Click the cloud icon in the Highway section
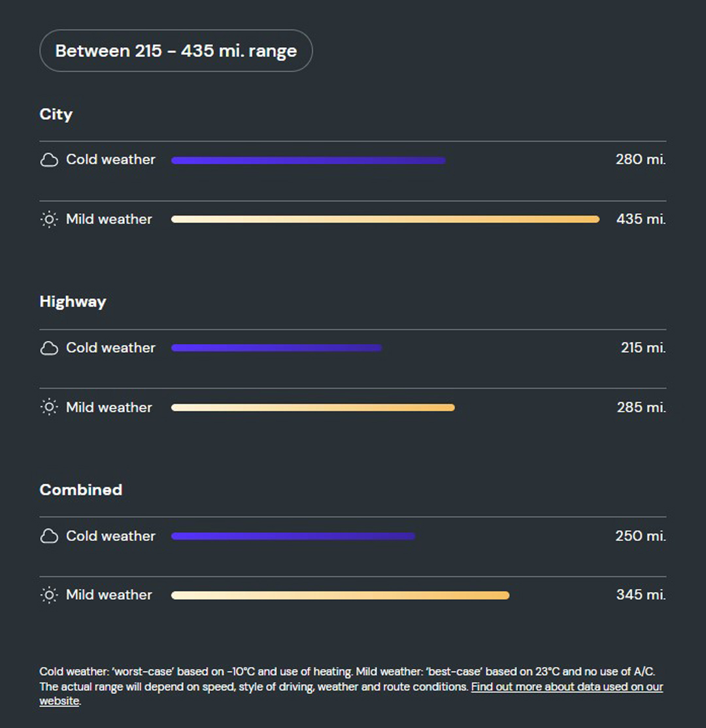The width and height of the screenshot is (706, 728). [x=49, y=348]
